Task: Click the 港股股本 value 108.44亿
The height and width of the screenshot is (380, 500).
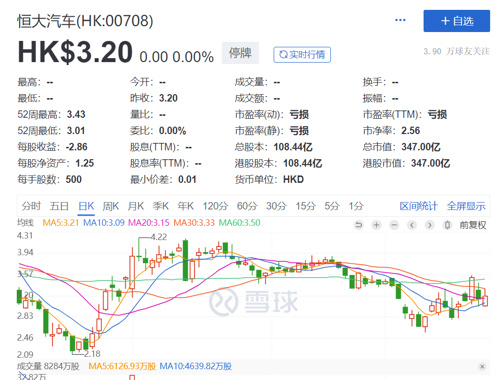Action: point(303,163)
